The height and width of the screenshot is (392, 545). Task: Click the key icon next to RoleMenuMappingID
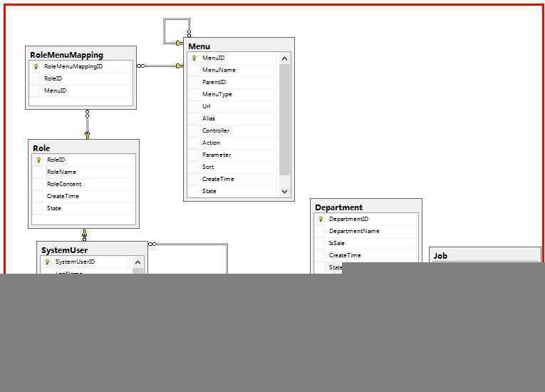click(x=36, y=66)
